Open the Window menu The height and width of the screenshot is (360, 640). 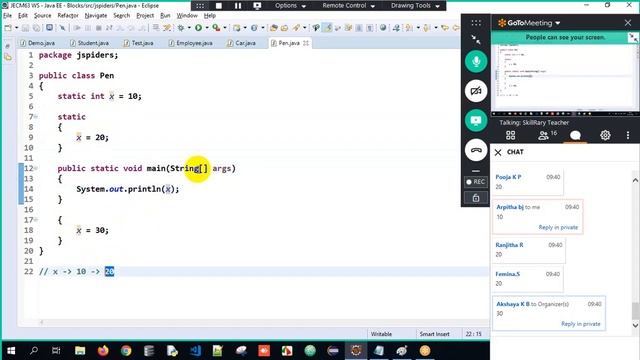tap(187, 16)
